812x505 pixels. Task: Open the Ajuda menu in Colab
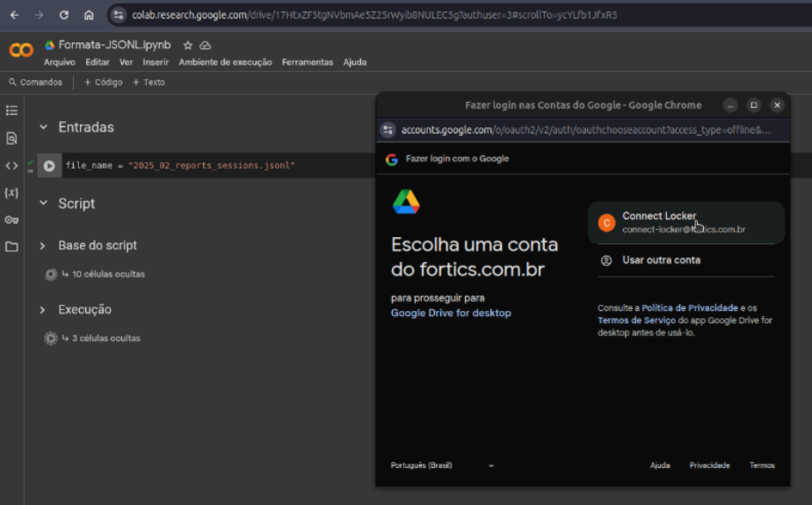(x=355, y=62)
